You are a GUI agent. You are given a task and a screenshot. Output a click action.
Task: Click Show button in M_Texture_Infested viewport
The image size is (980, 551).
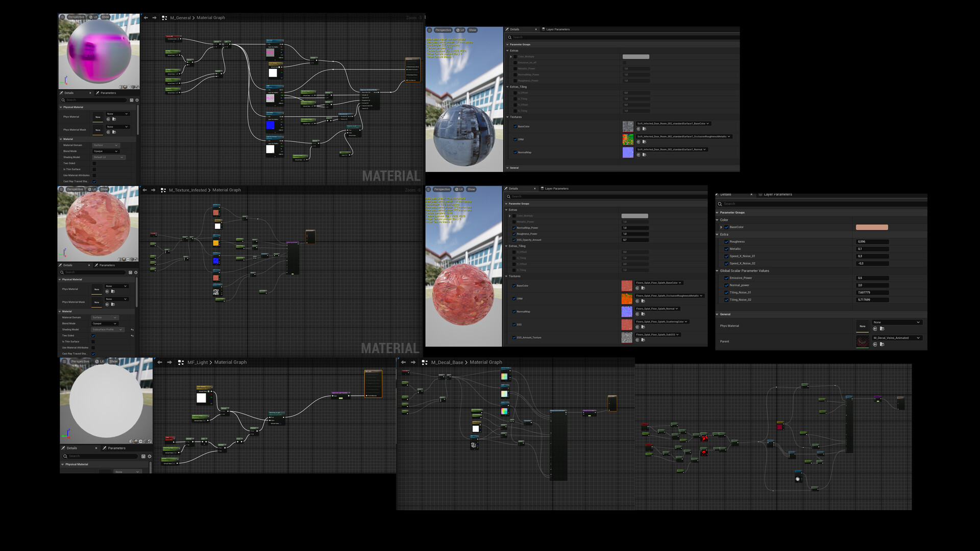[104, 189]
